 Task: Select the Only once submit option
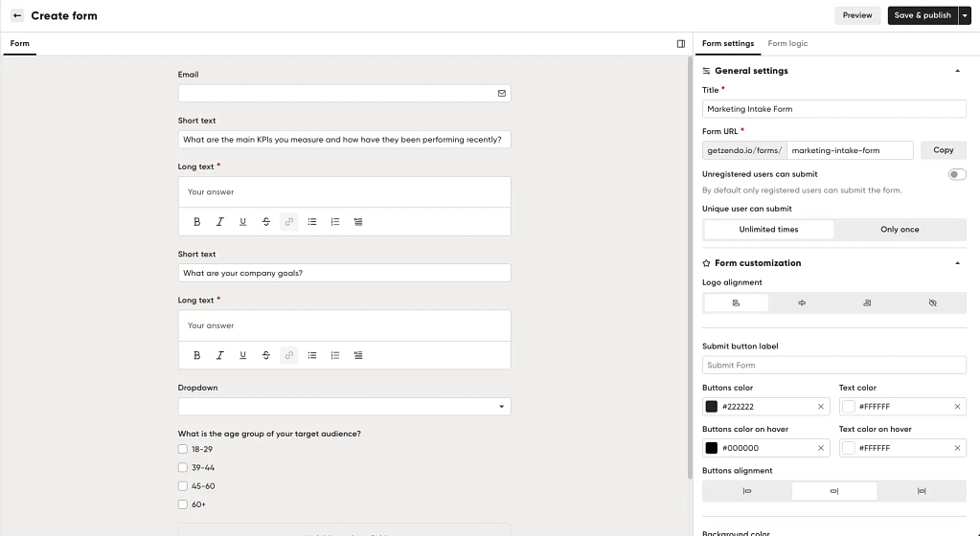[x=900, y=230]
